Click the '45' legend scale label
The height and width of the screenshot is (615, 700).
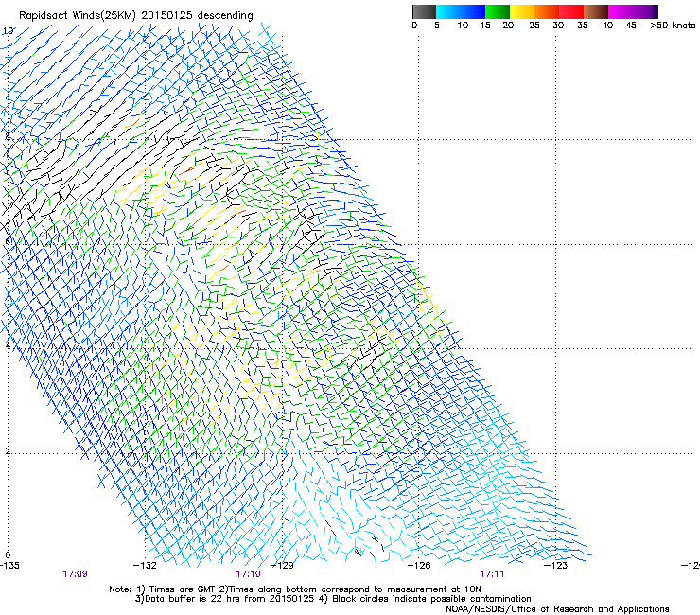point(631,26)
